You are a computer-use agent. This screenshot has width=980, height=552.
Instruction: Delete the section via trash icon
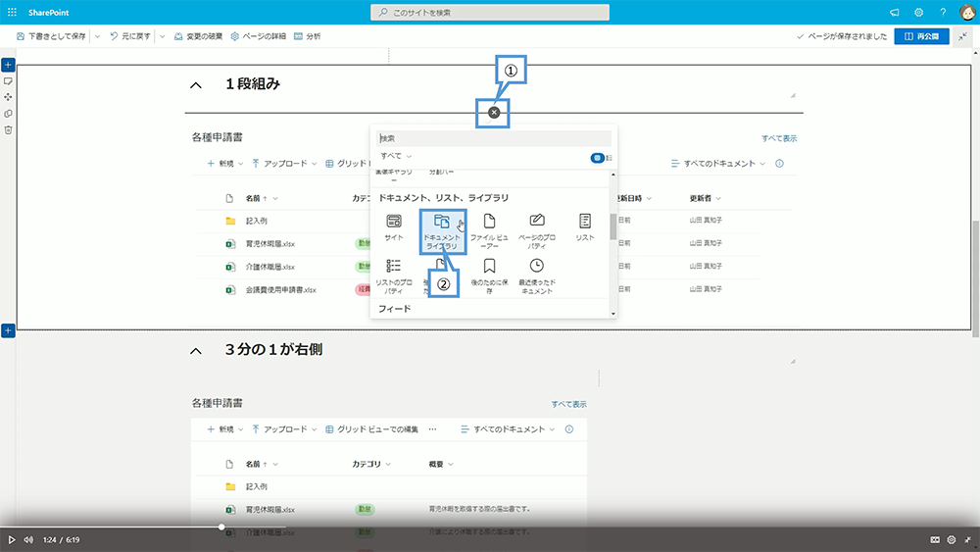pos(8,130)
